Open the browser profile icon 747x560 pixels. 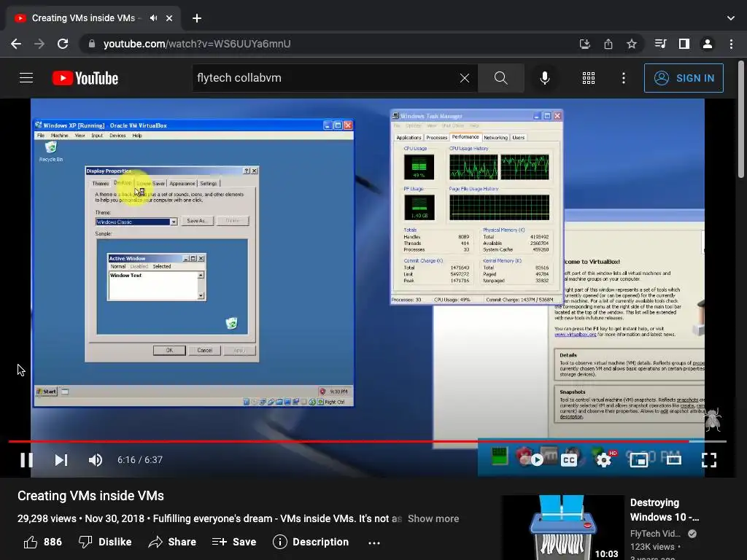pyautogui.click(x=708, y=44)
